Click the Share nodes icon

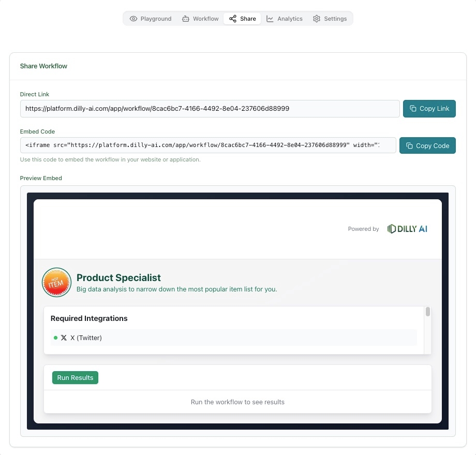233,19
